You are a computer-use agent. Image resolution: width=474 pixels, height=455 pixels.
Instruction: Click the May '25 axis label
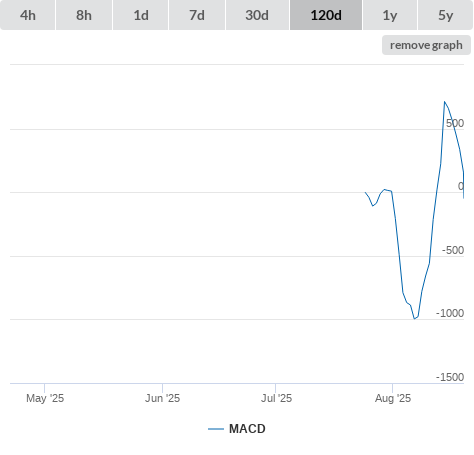click(45, 398)
